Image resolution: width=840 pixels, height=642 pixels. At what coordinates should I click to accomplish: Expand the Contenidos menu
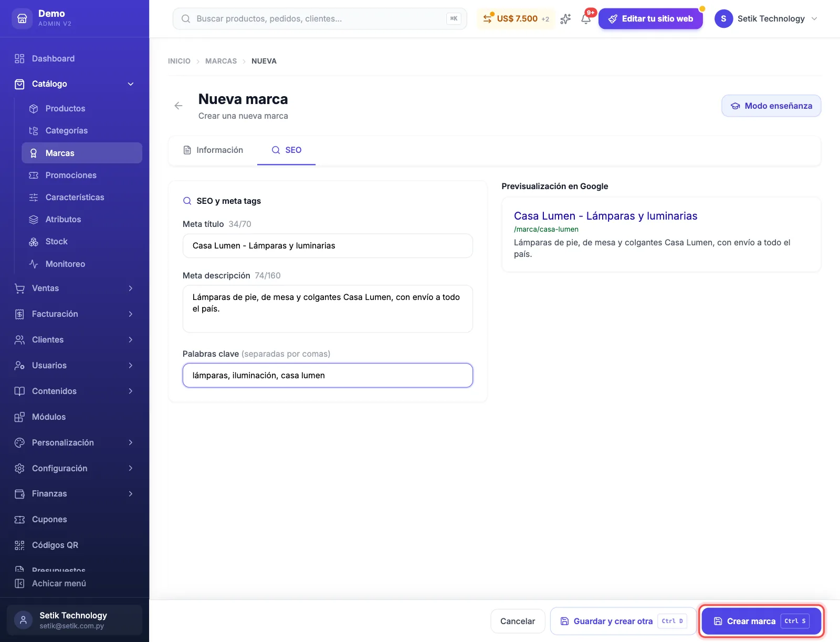pos(75,391)
